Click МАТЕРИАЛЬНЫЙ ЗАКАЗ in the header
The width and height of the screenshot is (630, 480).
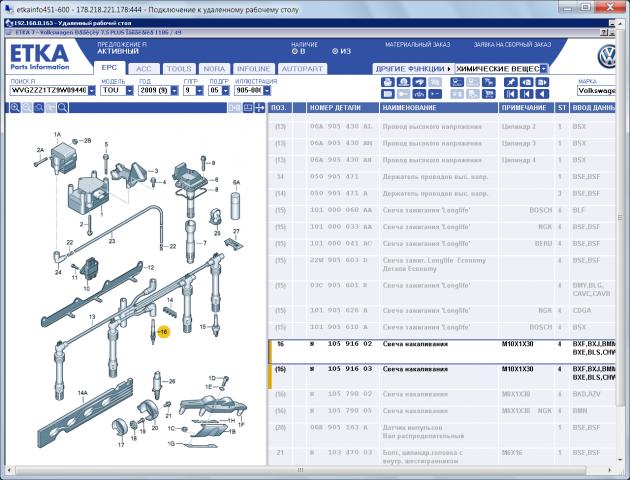point(418,45)
